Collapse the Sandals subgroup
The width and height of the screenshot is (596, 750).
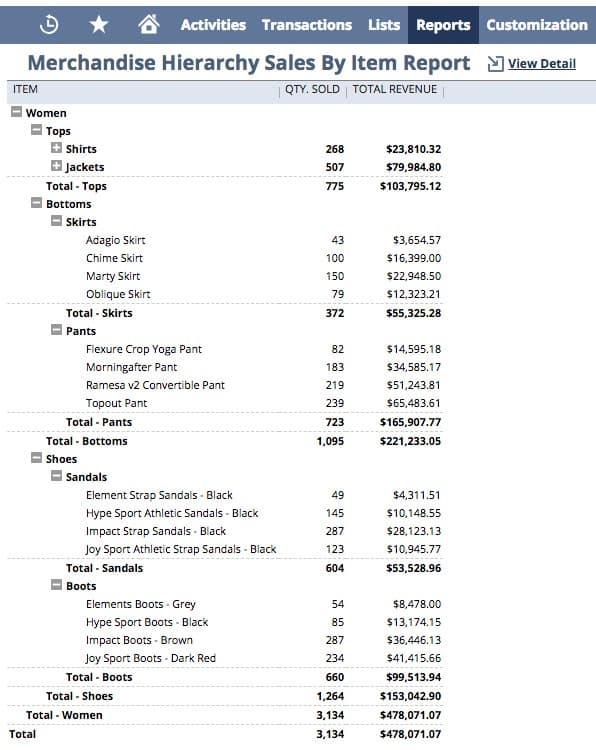click(56, 476)
